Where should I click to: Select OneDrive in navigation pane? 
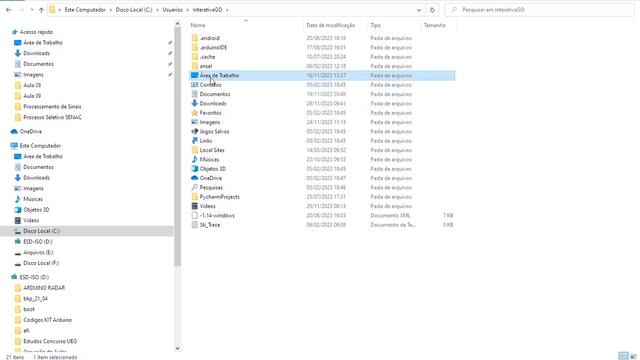[31, 131]
